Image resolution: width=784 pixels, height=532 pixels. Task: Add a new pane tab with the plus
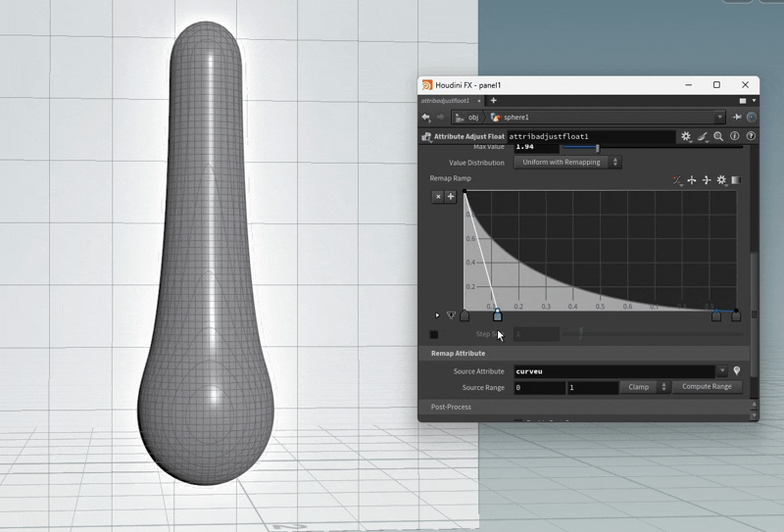click(x=494, y=101)
